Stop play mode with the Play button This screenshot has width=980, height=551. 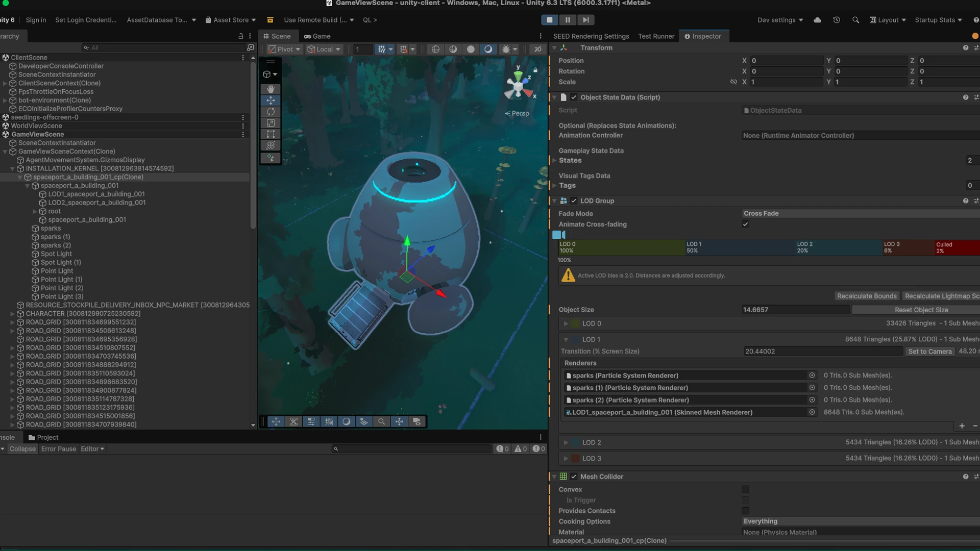550,20
